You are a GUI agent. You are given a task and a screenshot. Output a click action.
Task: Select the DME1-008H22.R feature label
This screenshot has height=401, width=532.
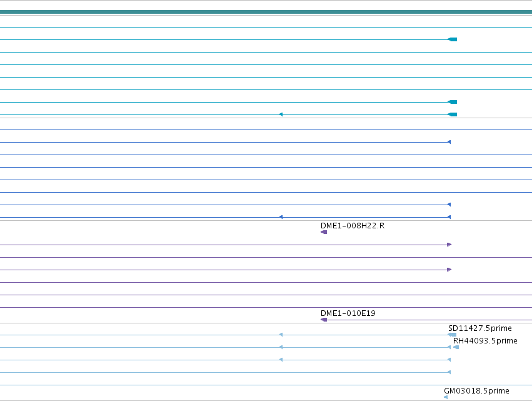(x=352, y=226)
